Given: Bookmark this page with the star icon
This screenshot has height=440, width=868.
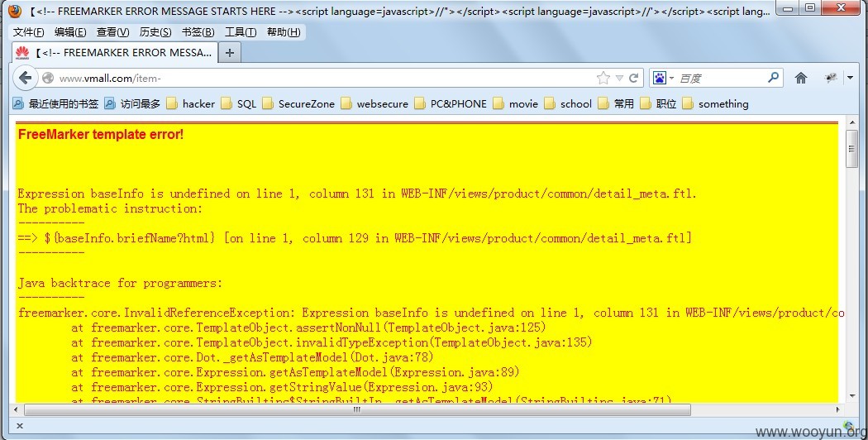Looking at the screenshot, I should [x=603, y=78].
